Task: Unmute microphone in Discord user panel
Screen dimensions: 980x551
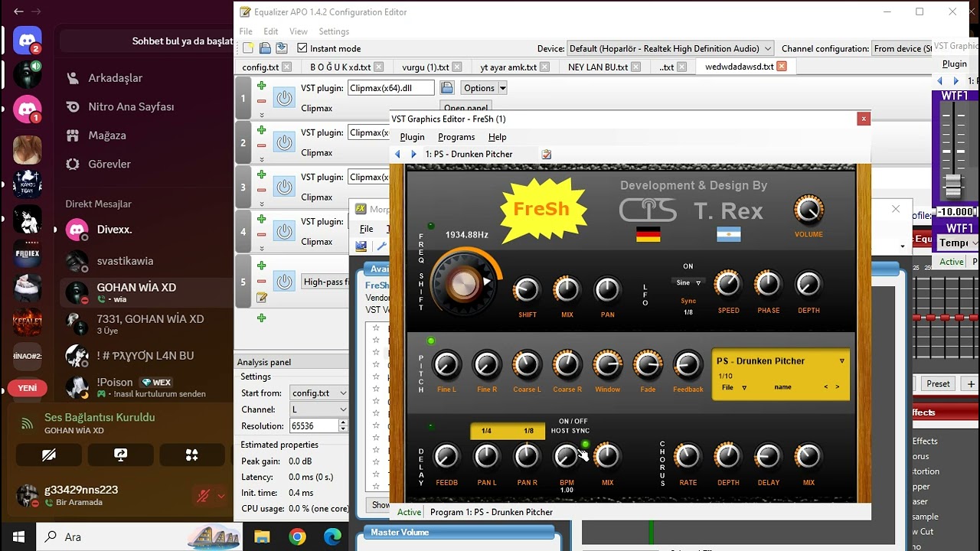Action: coord(203,496)
